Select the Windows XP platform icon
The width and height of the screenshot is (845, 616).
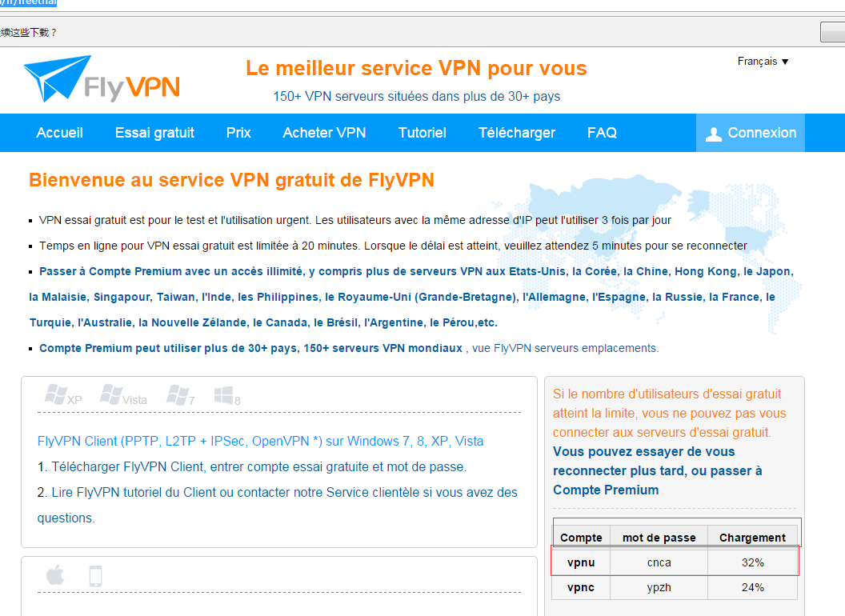[63, 395]
